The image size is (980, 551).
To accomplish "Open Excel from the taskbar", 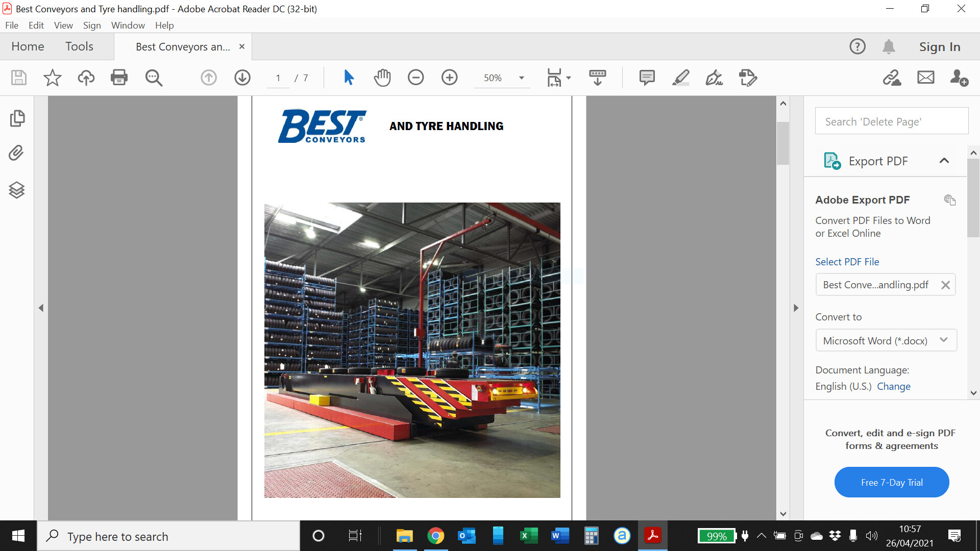I will 529,536.
